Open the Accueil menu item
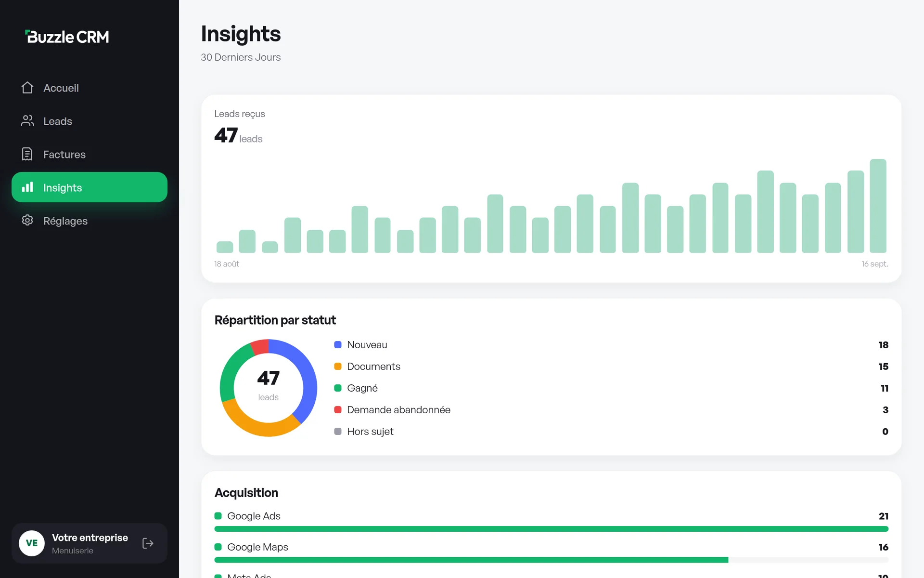The image size is (924, 578). click(x=90, y=88)
